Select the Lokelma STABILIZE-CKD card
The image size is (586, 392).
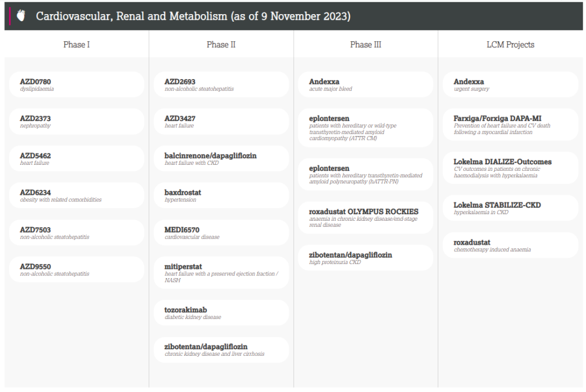point(511,208)
